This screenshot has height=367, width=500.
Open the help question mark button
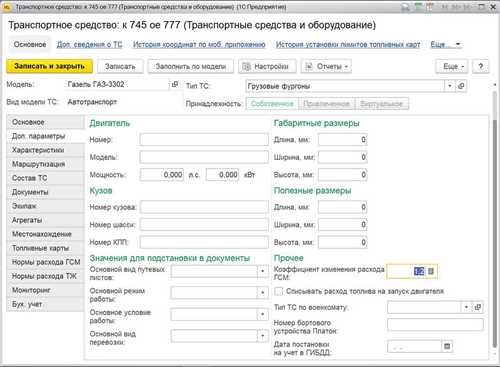click(x=480, y=66)
